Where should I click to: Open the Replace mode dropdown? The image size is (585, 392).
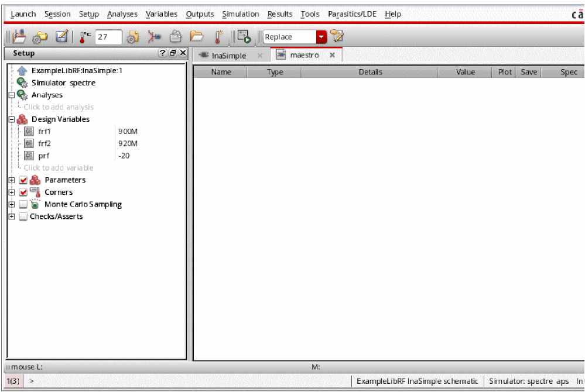coord(321,37)
